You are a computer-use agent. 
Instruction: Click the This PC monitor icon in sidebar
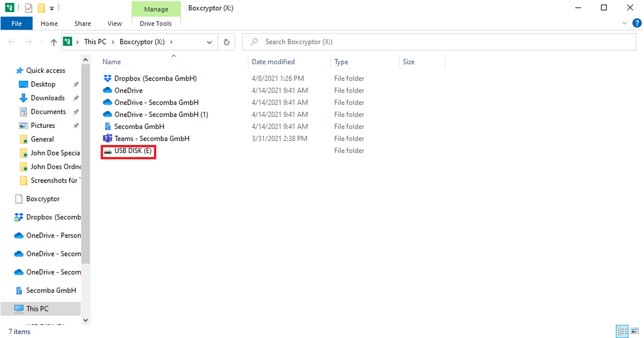coord(19,309)
